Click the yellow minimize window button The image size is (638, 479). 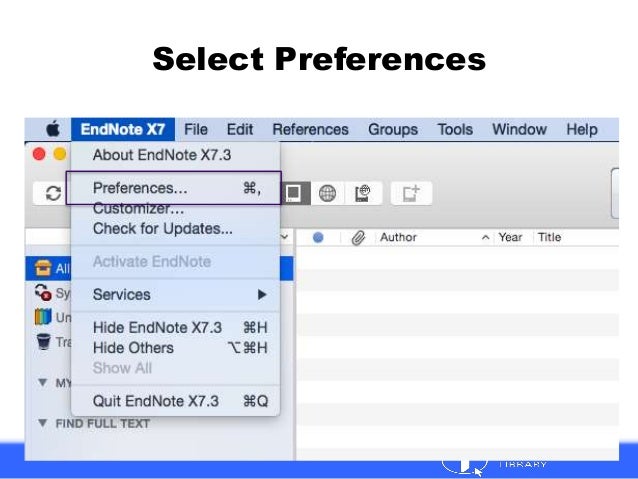60,155
